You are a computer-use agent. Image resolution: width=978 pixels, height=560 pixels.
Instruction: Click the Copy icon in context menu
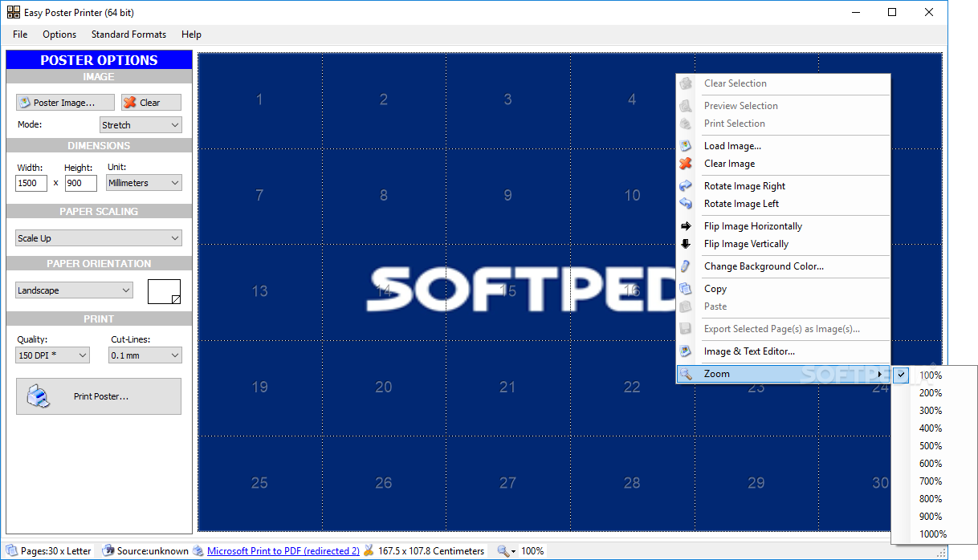tap(685, 289)
